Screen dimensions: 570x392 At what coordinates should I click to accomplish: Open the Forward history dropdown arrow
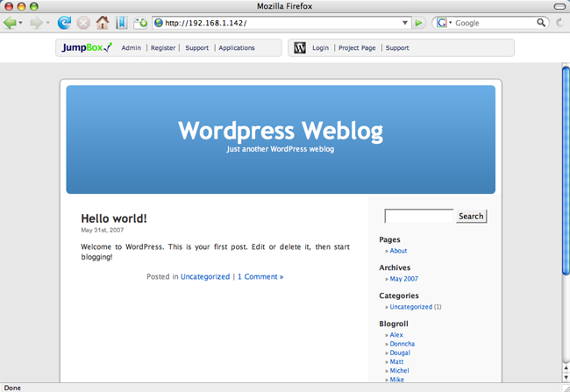point(48,23)
